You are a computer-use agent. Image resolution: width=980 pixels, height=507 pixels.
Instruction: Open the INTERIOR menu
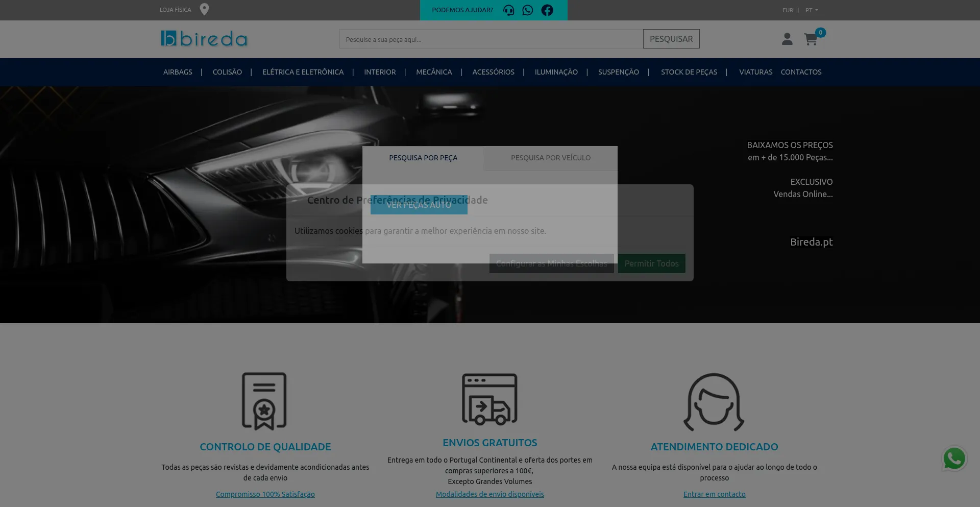380,72
